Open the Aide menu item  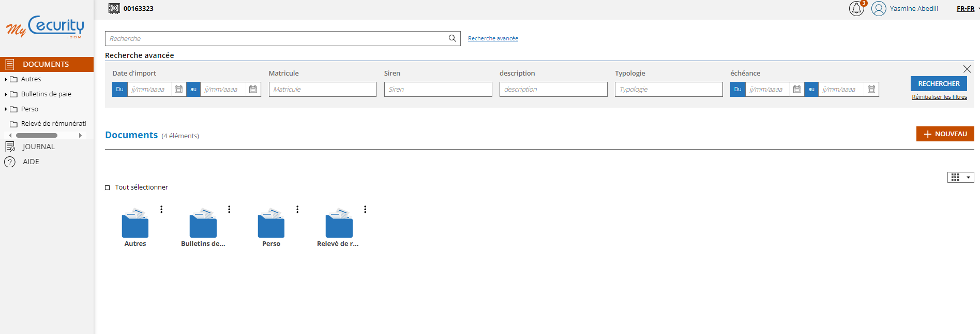(x=31, y=162)
